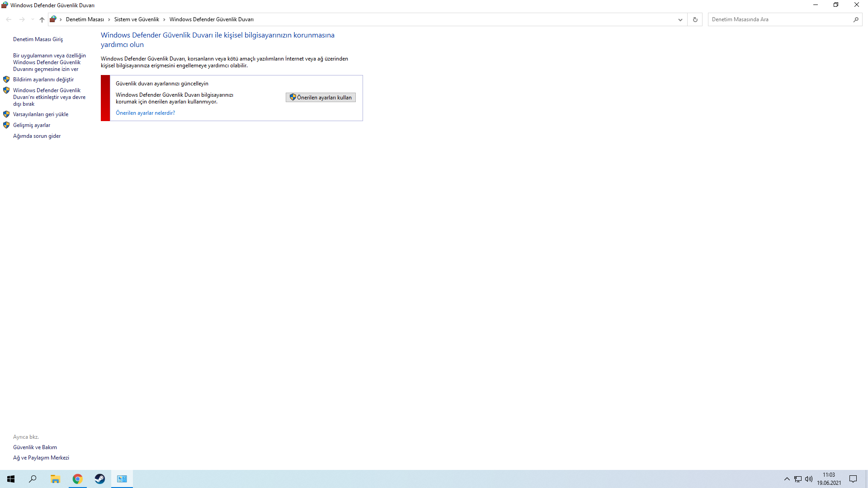
Task: Open File Explorer from the taskbar
Action: (55, 479)
